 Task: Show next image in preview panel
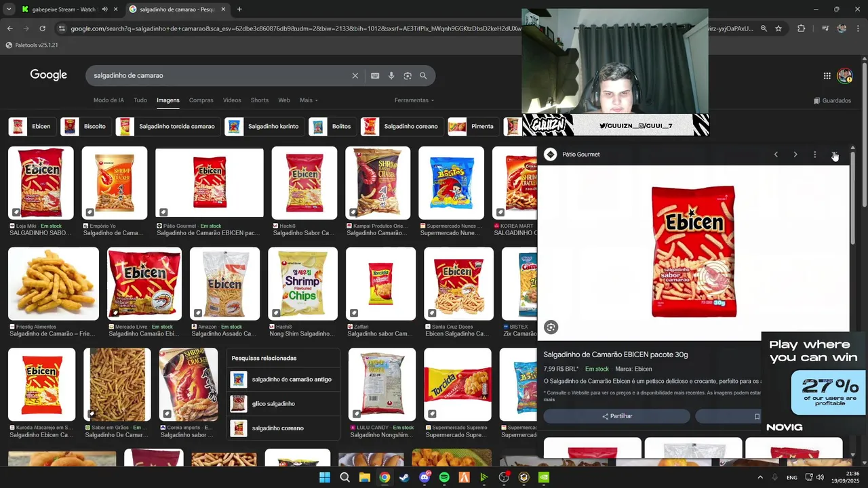(795, 155)
